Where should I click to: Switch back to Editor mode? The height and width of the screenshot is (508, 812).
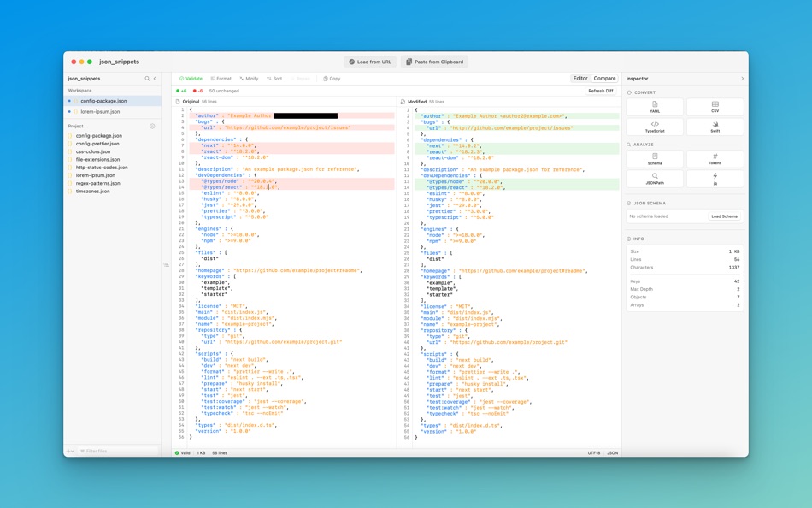[x=580, y=78]
